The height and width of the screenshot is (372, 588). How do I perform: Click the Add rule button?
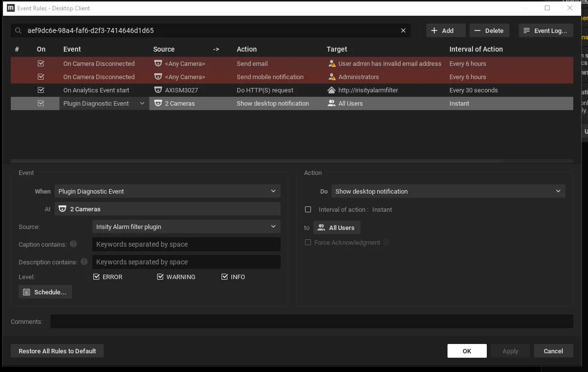click(x=446, y=31)
